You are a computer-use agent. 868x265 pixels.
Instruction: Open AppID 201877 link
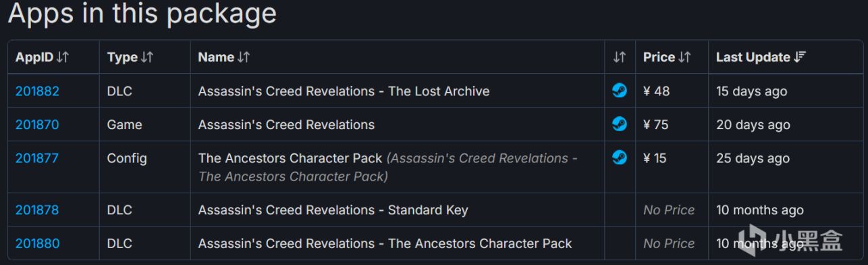point(37,159)
